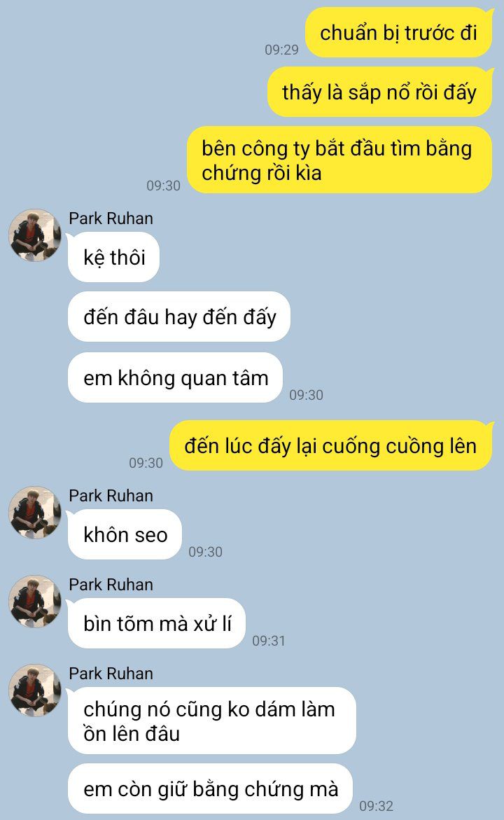This screenshot has width=504, height=820.
Task: Tap the white bubble "kệ thôi"
Action: [113, 257]
